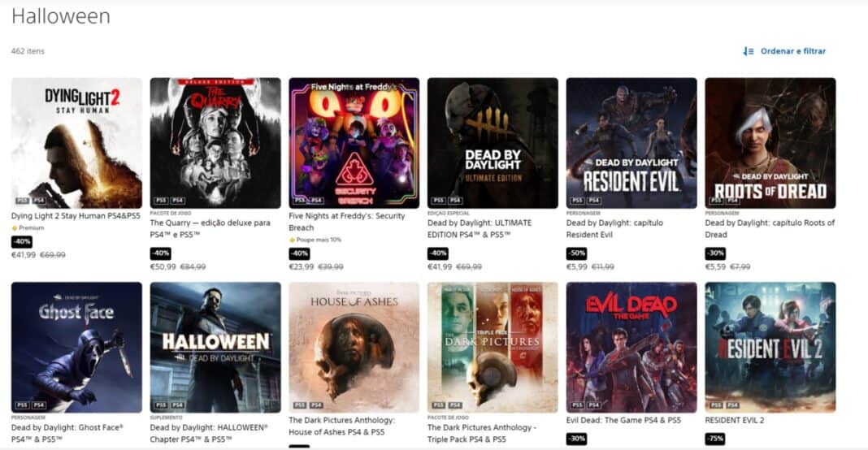This screenshot has height=450, width=868.
Task: Open Dying Light 2 Stay Human cover
Action: [76, 143]
